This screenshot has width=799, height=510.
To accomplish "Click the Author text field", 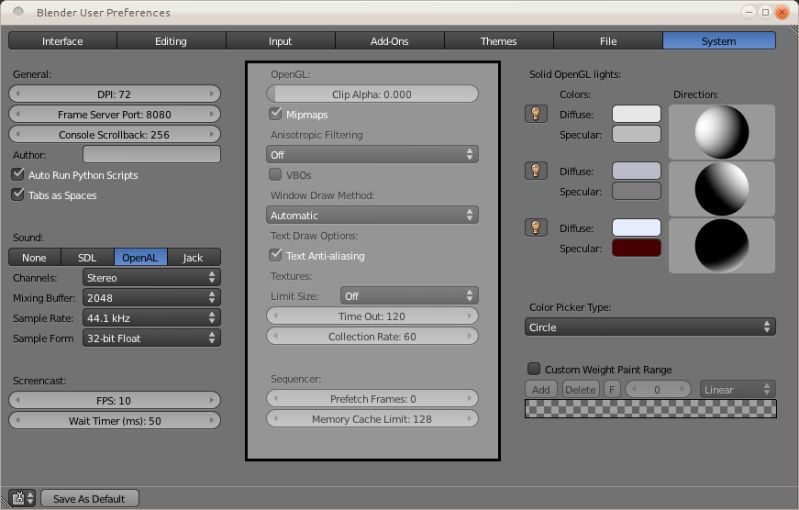I will point(151,154).
